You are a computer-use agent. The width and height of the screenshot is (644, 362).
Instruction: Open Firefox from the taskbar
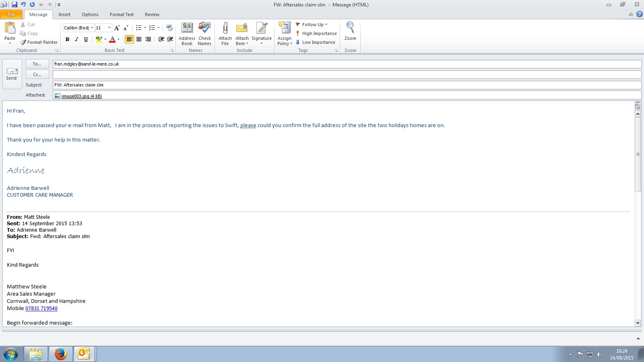point(60,354)
